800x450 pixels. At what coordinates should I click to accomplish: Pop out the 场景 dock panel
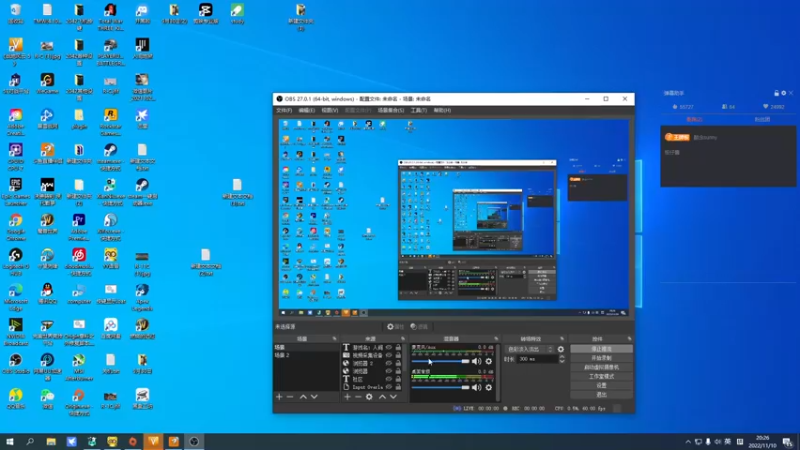(335, 339)
